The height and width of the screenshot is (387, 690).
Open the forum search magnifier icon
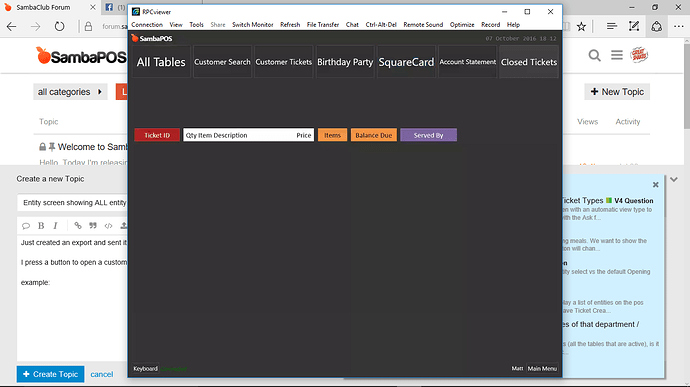[x=595, y=55]
